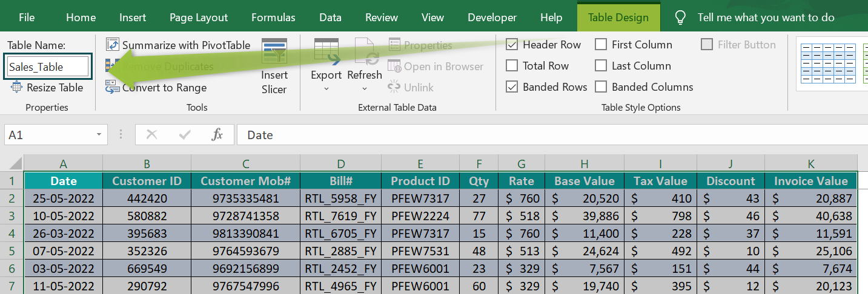868x294 pixels.
Task: Click the Tell me what you want search box
Action: [766, 18]
